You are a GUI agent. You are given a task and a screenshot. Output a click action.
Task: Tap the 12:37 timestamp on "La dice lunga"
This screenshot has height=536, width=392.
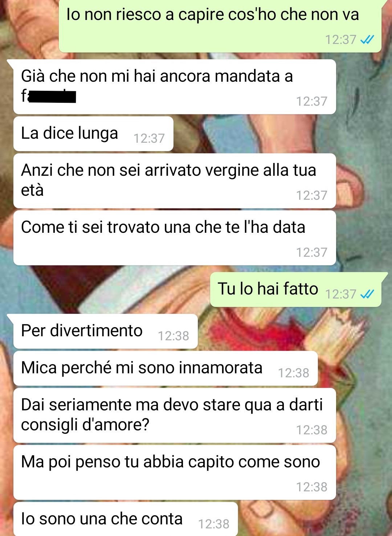point(149,138)
